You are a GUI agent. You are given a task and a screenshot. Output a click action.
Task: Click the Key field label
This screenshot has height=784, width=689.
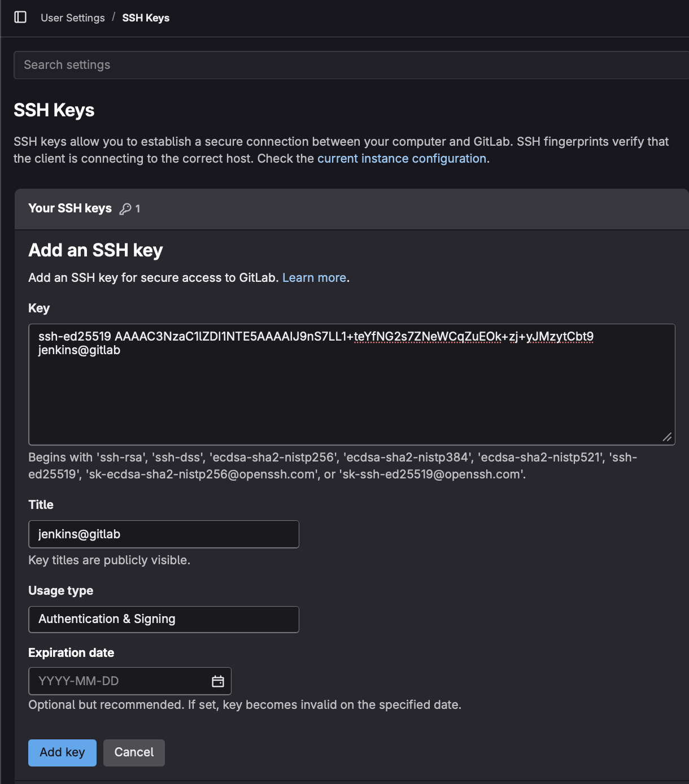point(39,308)
